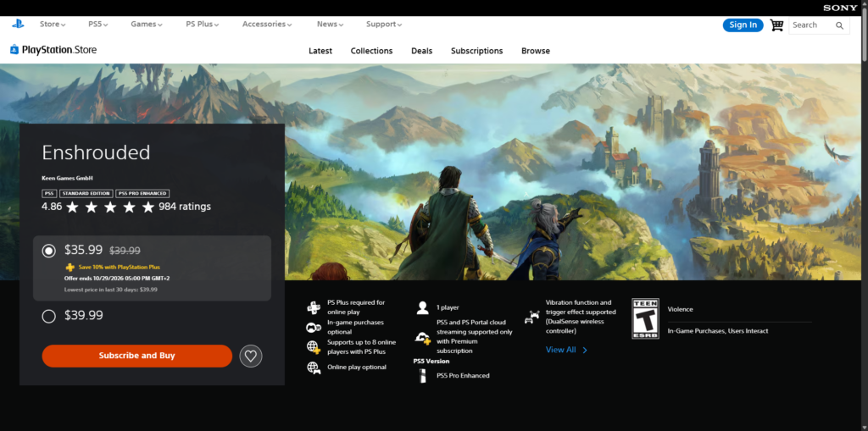Expand the PS5 dropdown menu

click(98, 25)
